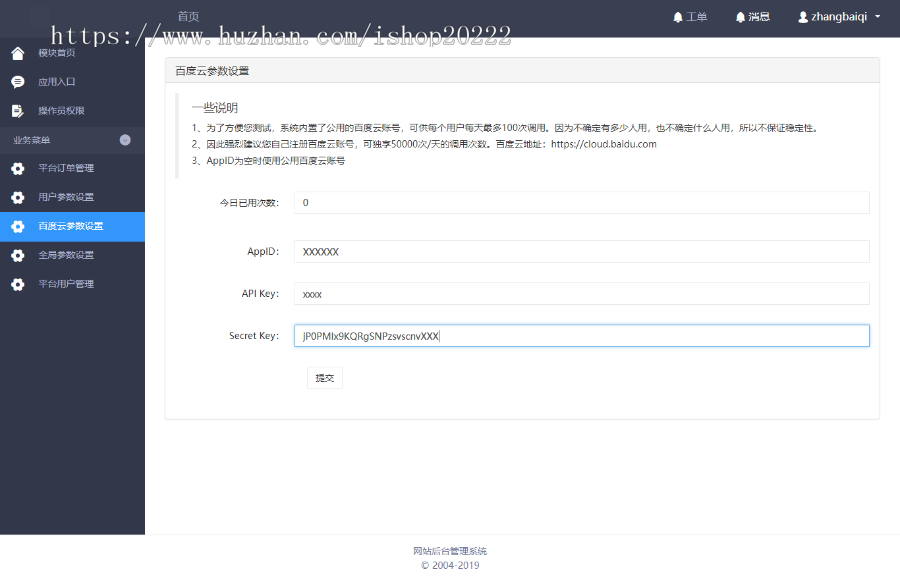Click the 提交 submit button
The width and height of the screenshot is (900, 582).
(324, 377)
